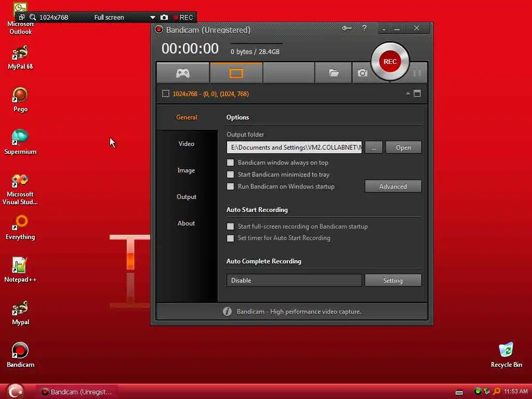The image size is (532, 399).
Task: Select the Supermium desktop icon
Action: 20,142
